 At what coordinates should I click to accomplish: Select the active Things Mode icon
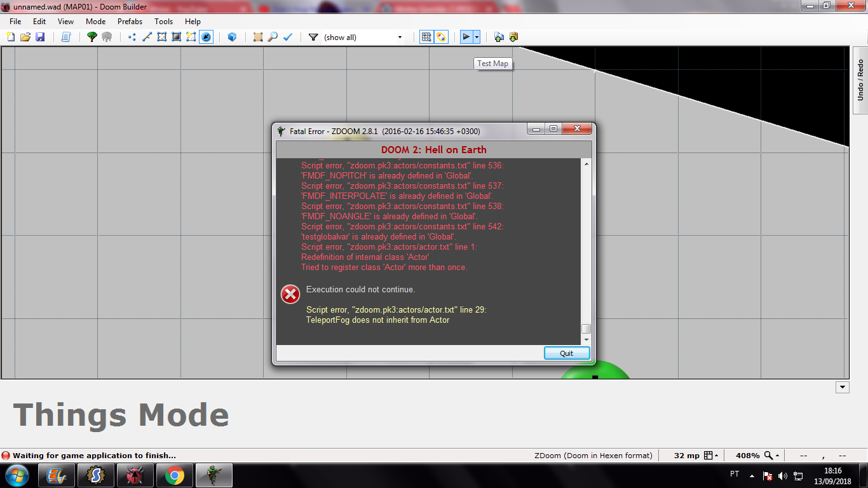[207, 37]
